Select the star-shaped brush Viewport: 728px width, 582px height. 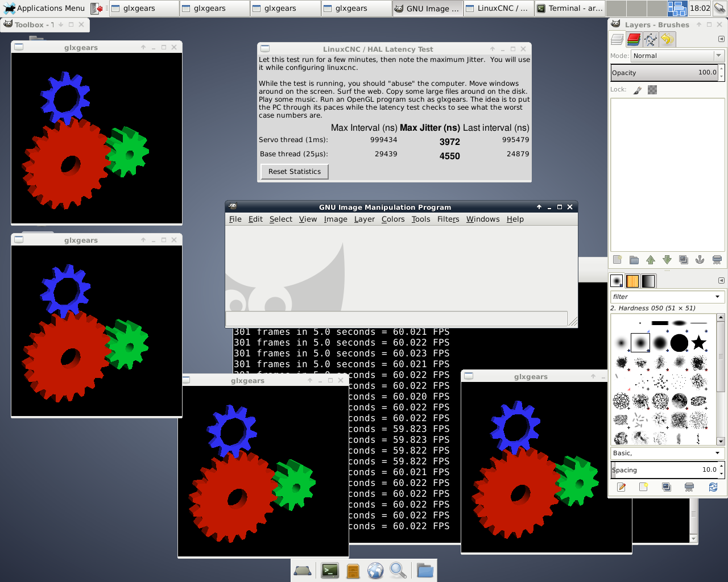(699, 343)
